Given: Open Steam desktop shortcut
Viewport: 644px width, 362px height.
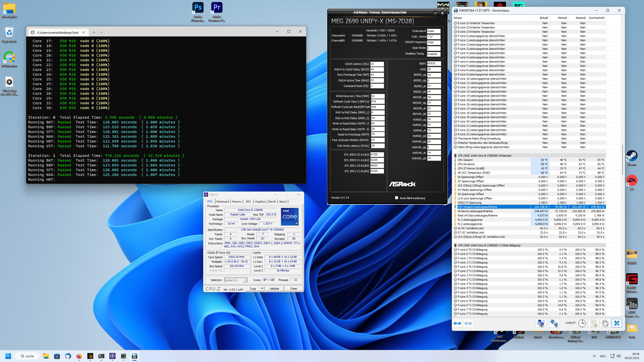Looking at the screenshot, I should pos(632,158).
